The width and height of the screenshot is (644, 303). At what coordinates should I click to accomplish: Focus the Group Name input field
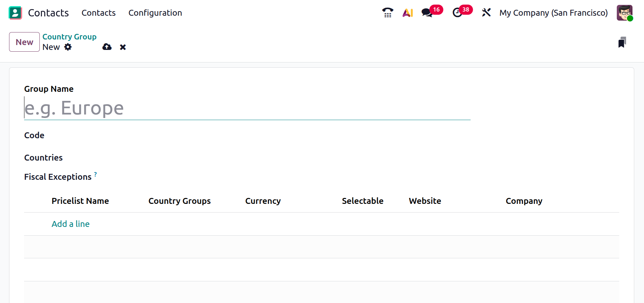pos(247,108)
